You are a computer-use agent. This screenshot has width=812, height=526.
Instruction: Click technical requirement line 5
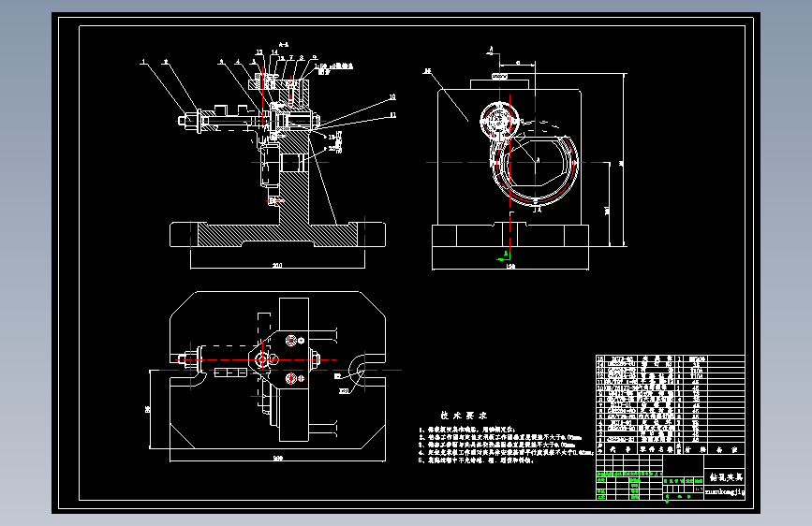(x=476, y=460)
